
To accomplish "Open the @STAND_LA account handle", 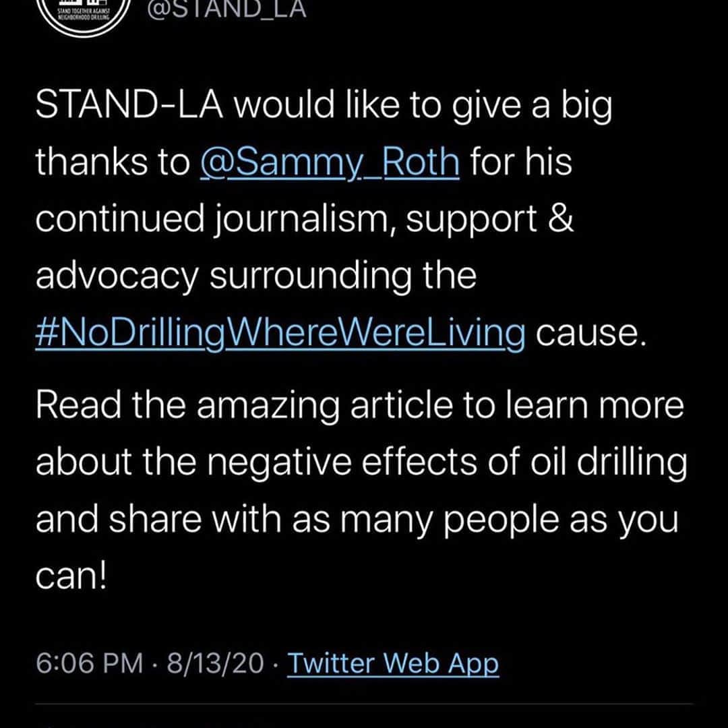I will click(x=226, y=8).
